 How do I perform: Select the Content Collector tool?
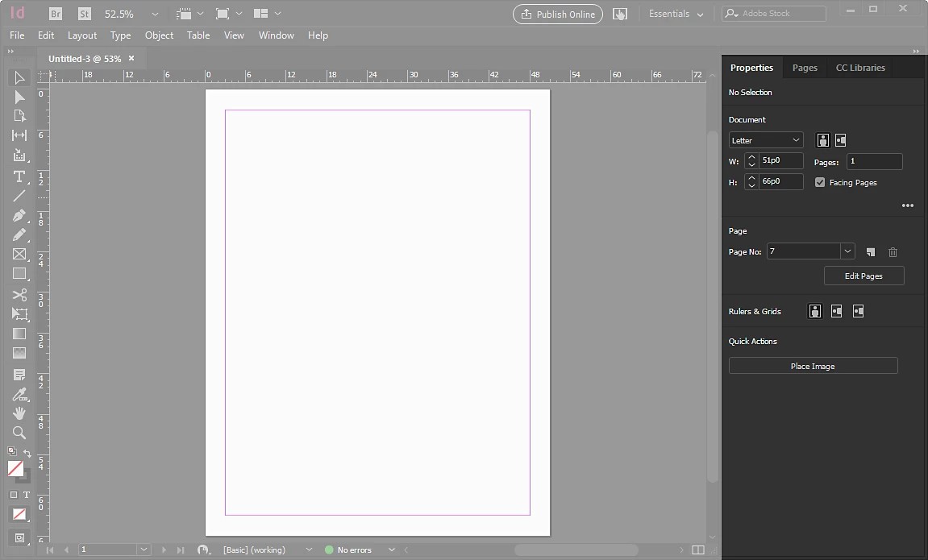pos(19,156)
